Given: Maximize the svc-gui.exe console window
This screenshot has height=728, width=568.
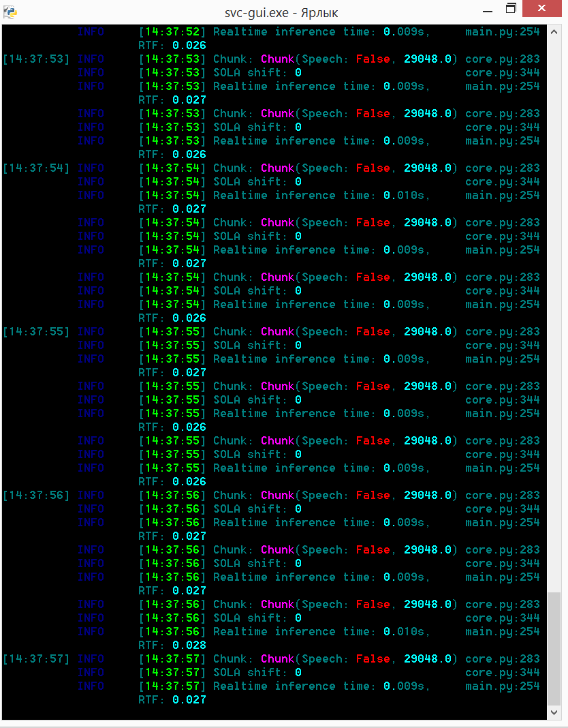Looking at the screenshot, I should click(511, 9).
